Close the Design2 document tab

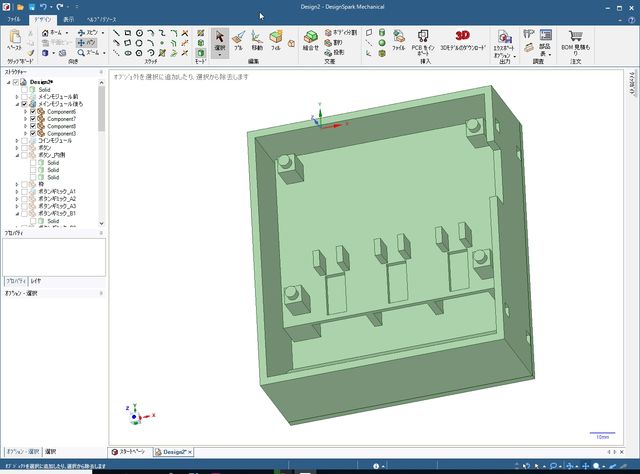(190, 452)
